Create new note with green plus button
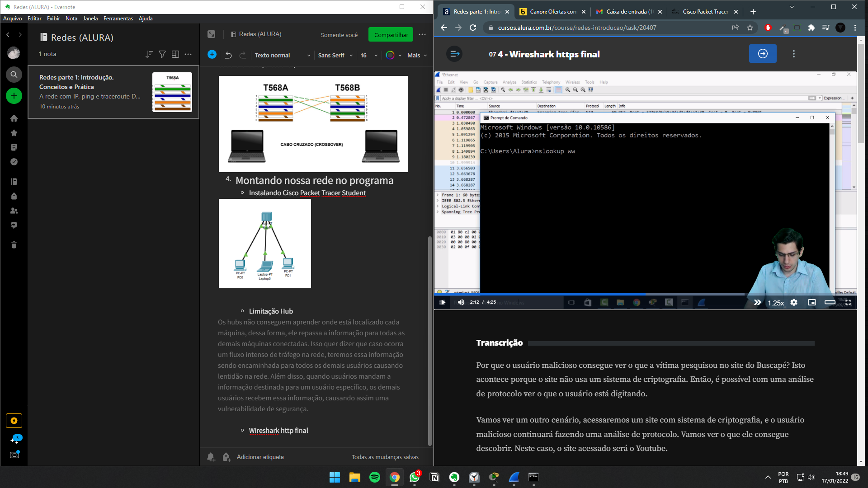Image resolution: width=868 pixels, height=488 pixels. (x=14, y=96)
